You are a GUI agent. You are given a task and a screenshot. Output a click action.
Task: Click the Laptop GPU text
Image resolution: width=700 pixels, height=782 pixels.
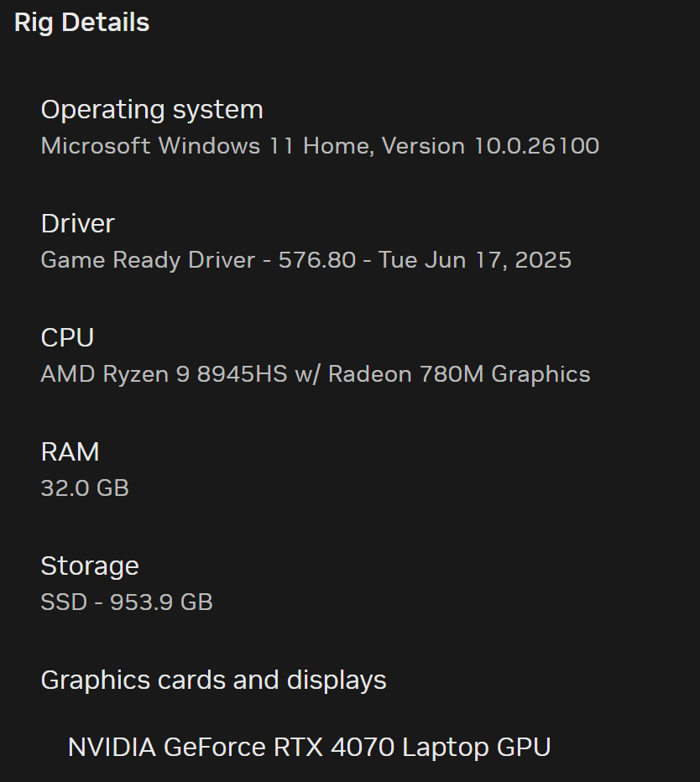pos(477,747)
